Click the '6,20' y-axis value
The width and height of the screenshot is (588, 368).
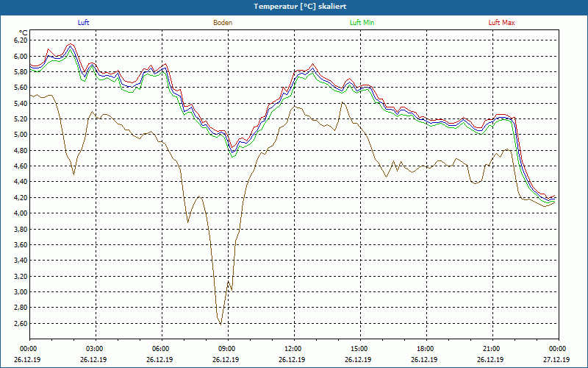pyautogui.click(x=21, y=40)
